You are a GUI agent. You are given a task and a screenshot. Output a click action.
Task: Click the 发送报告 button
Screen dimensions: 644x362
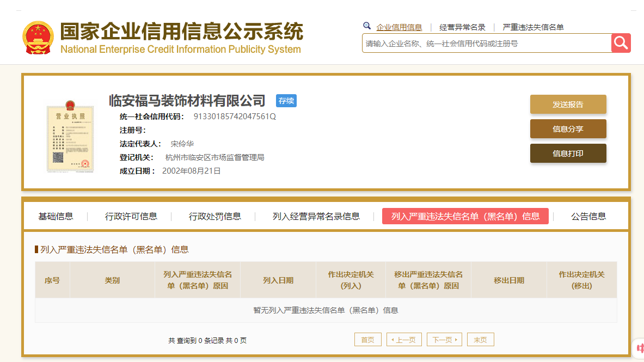(x=568, y=105)
